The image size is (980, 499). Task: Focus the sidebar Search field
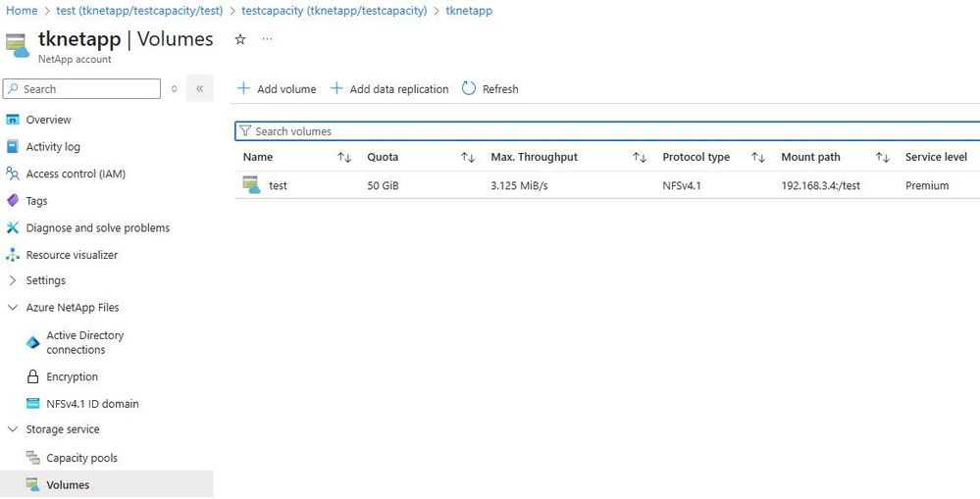[x=81, y=88]
